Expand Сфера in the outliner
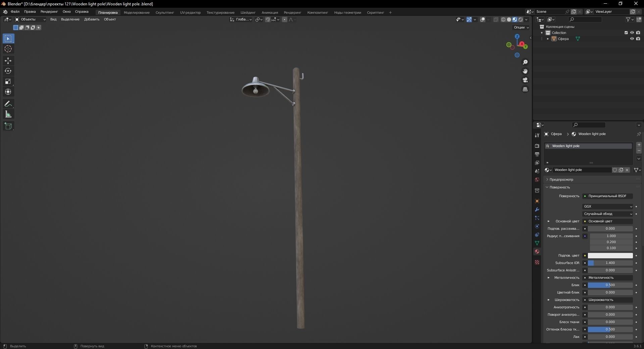This screenshot has width=644, height=349. [x=548, y=39]
